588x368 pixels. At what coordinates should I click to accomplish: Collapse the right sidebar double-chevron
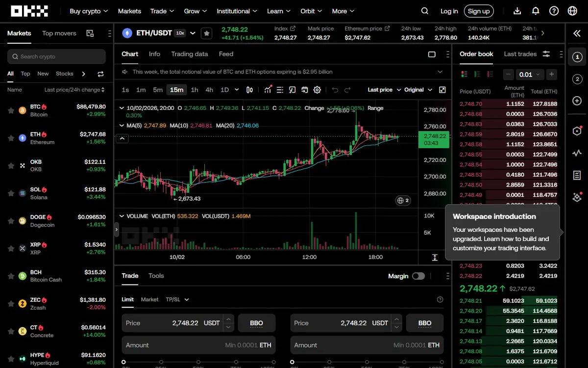[577, 33]
